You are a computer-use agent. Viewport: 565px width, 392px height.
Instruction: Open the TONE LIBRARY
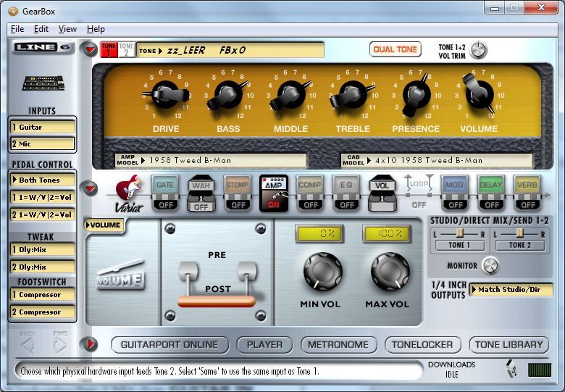tap(508, 345)
